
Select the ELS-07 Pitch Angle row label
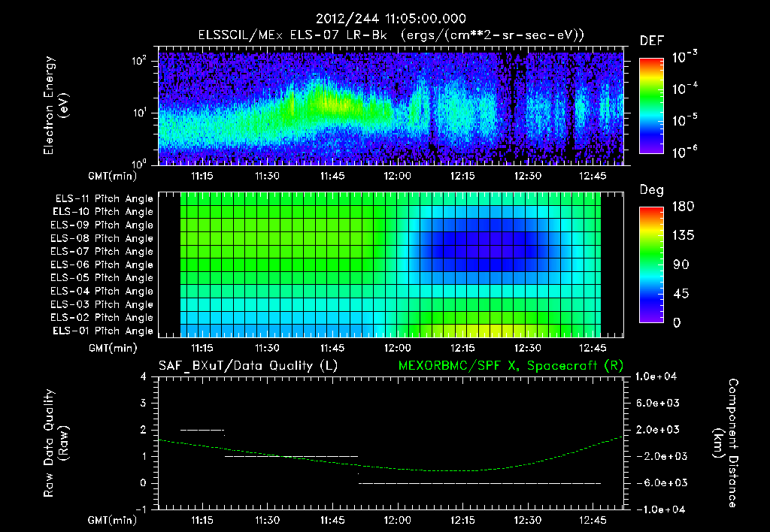102,251
